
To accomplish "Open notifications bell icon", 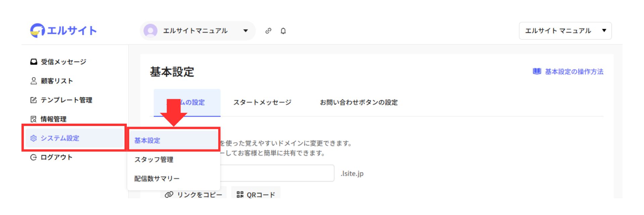I will (x=283, y=31).
